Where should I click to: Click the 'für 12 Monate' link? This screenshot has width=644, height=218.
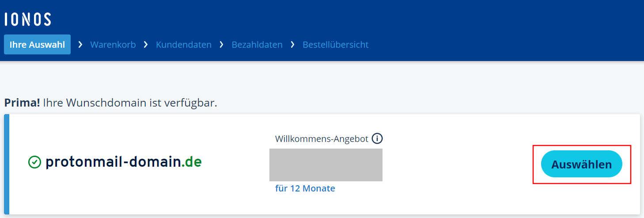pos(305,188)
